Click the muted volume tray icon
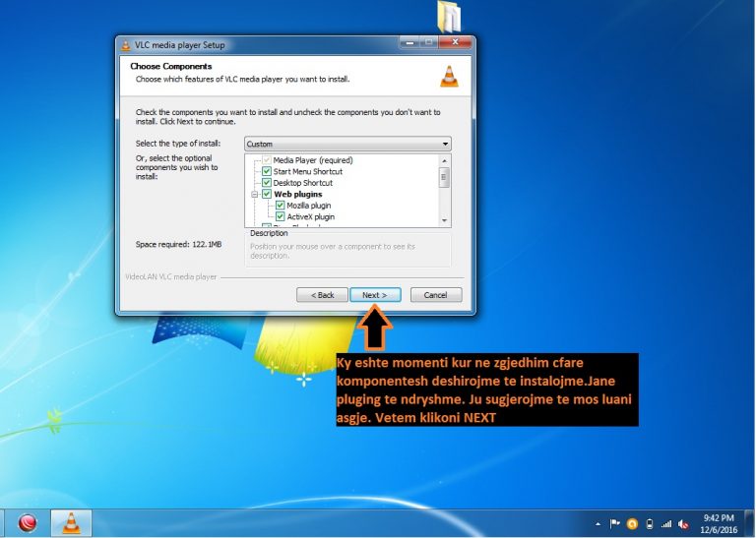This screenshot has height=538, width=756. [683, 524]
